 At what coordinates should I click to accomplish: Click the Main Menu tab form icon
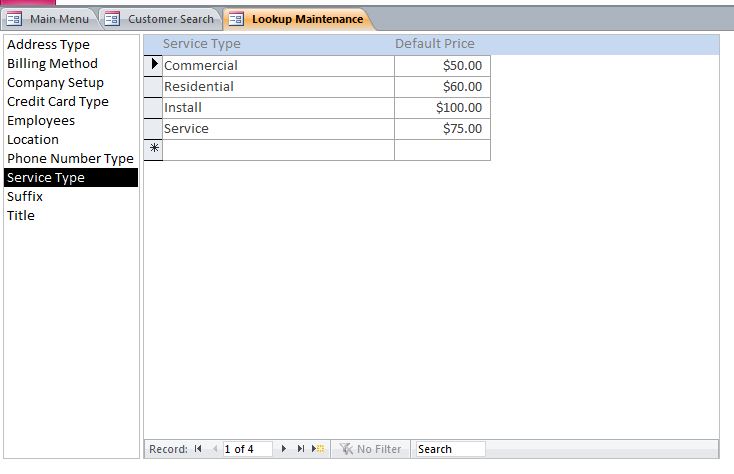(x=14, y=19)
